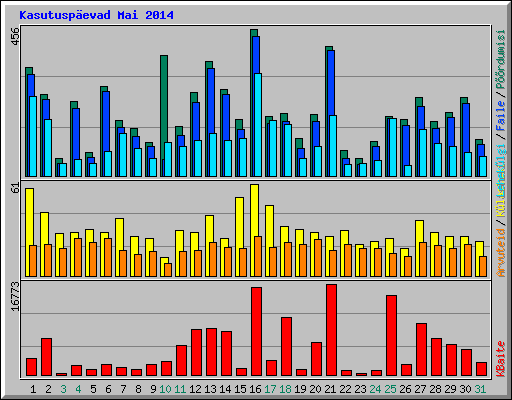Click the 456 axis maximum label
This screenshot has width=512, height=400.
pyautogui.click(x=15, y=36)
